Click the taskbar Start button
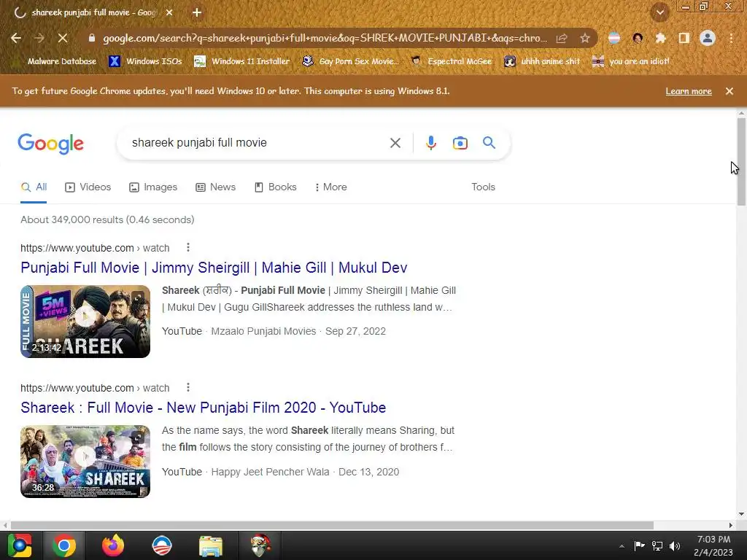Viewport: 747px width, 560px height. tap(20, 545)
